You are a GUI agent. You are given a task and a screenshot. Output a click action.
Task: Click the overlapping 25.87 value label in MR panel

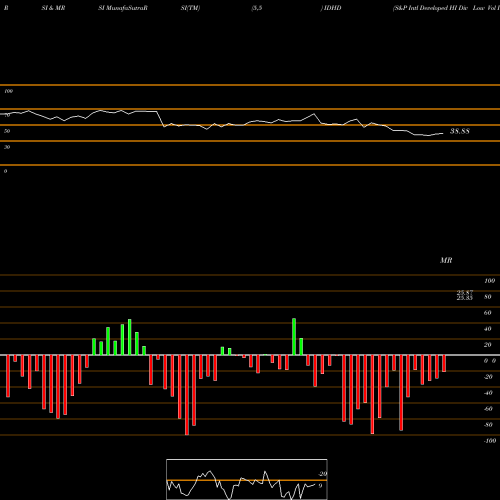click(465, 293)
